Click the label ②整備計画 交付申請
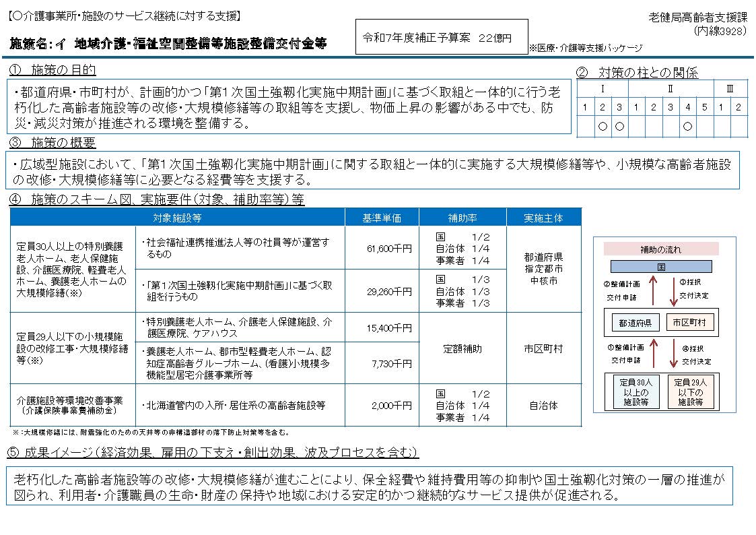This screenshot has height=535, width=756. coord(623,290)
